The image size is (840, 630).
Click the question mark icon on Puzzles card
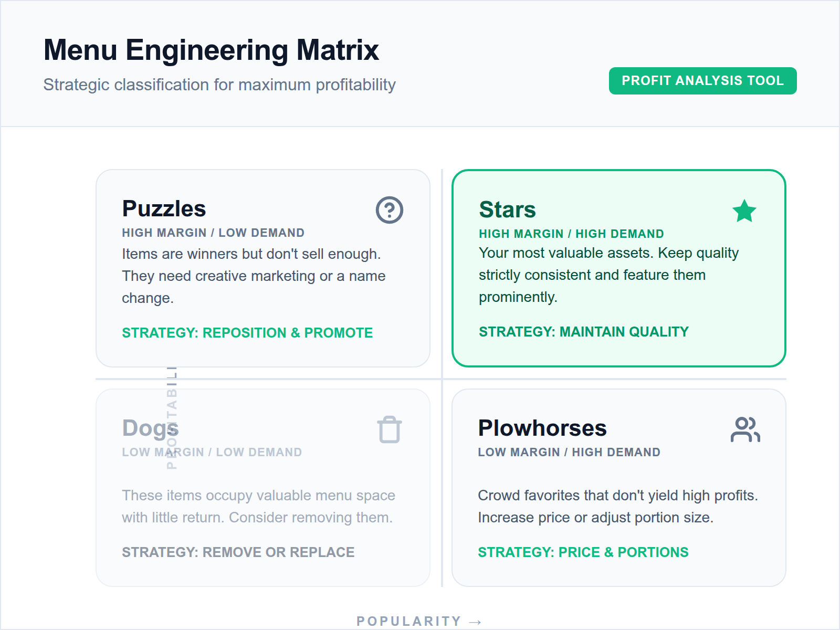pos(389,210)
